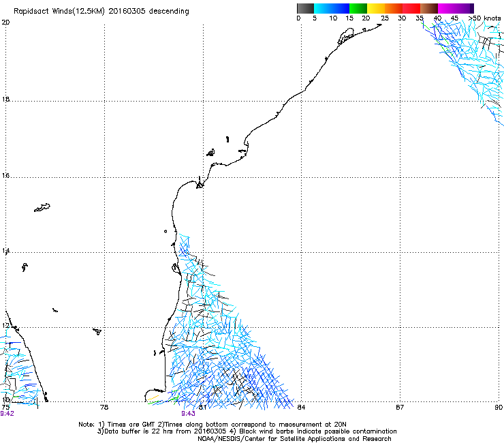
Task: Click the cyan-to-blue 5–15 knots legend segment
Action: coord(332,8)
